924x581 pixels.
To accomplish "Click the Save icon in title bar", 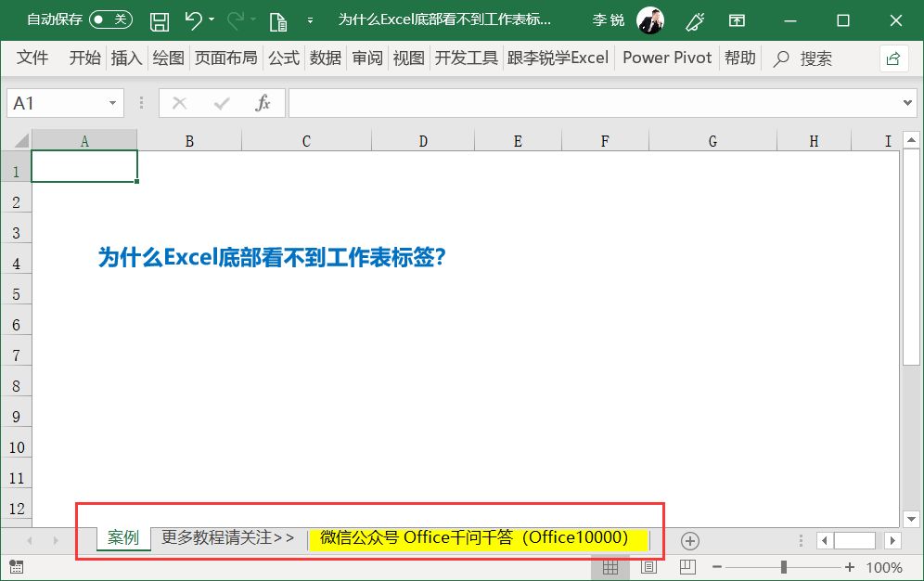I will click(160, 20).
